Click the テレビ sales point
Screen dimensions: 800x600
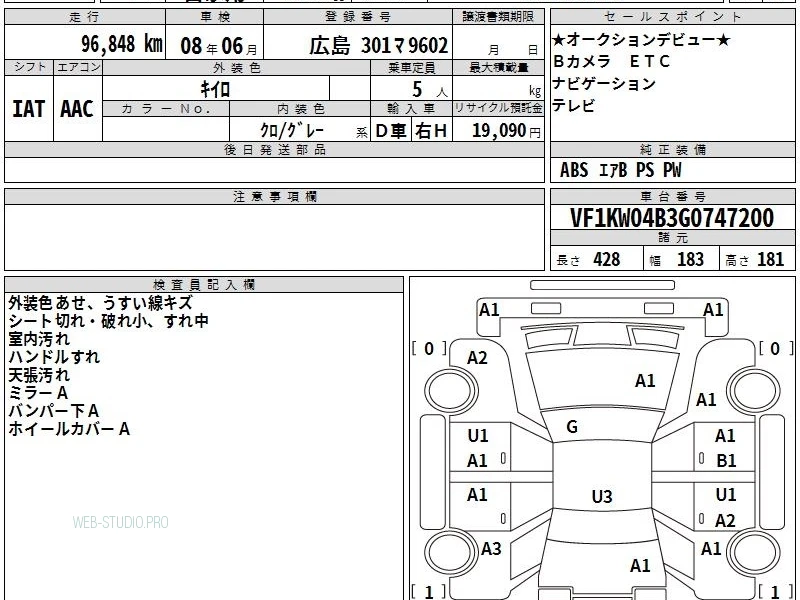click(x=574, y=105)
